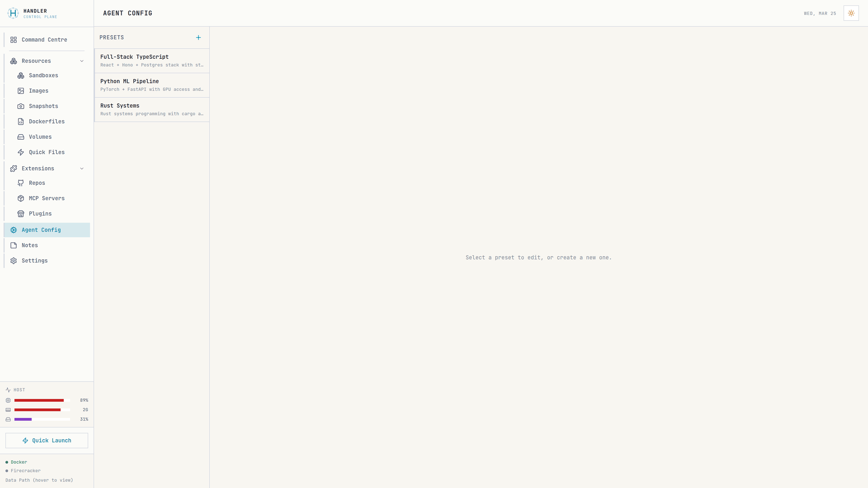Open Repos GitHub icon entry

point(21,183)
